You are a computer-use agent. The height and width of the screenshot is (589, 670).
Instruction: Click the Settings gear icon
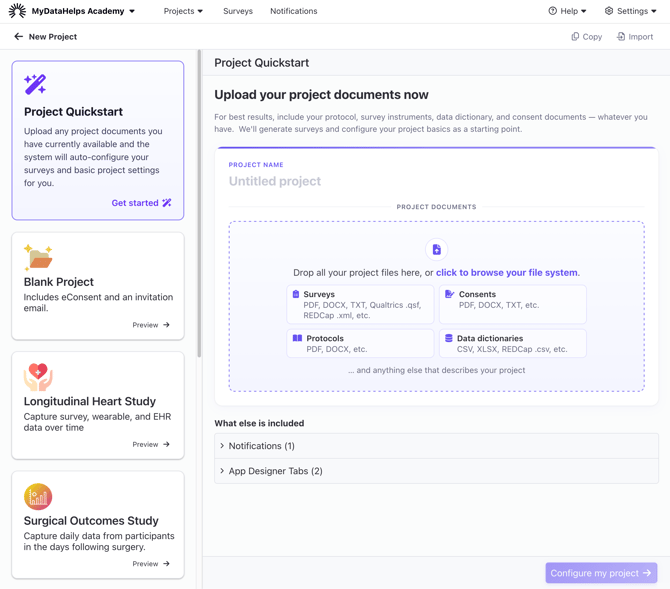(x=609, y=11)
